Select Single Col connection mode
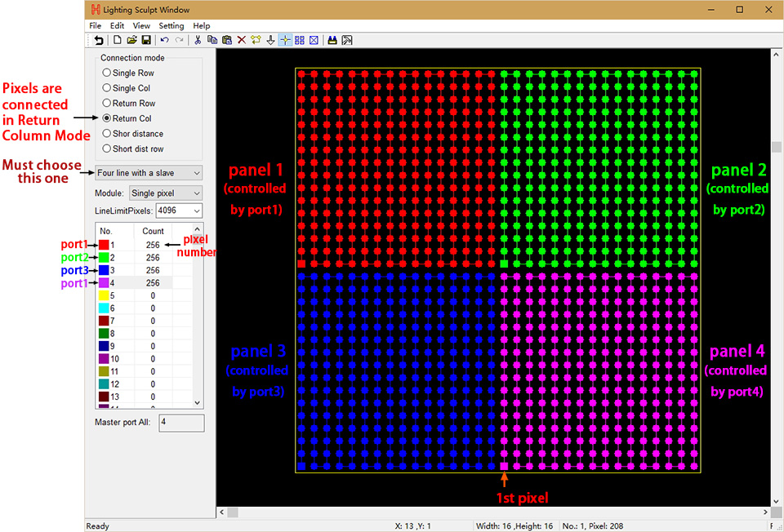Screen dimensions: 784x532 pyautogui.click(x=126, y=88)
